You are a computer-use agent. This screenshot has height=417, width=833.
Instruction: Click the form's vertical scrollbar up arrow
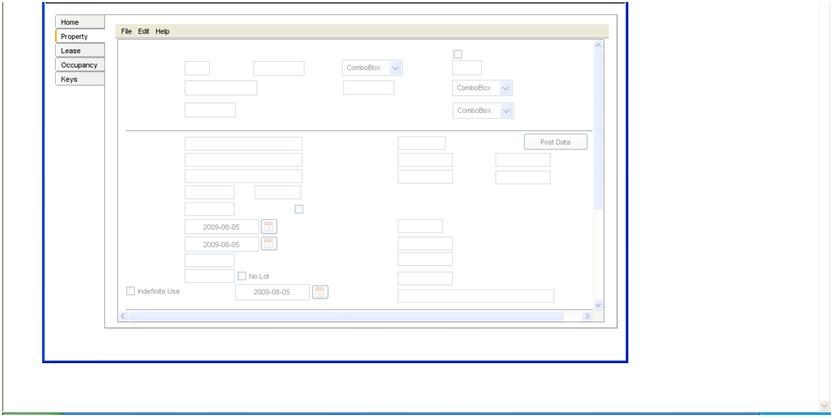click(598, 46)
